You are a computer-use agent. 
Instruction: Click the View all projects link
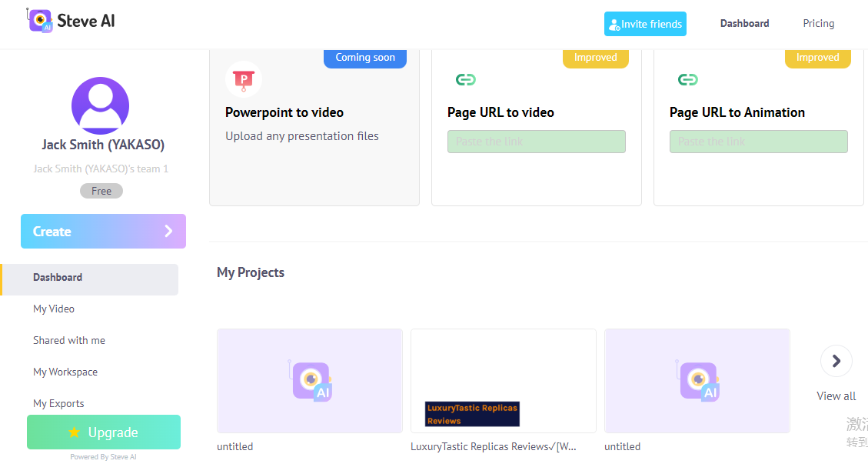click(x=836, y=396)
